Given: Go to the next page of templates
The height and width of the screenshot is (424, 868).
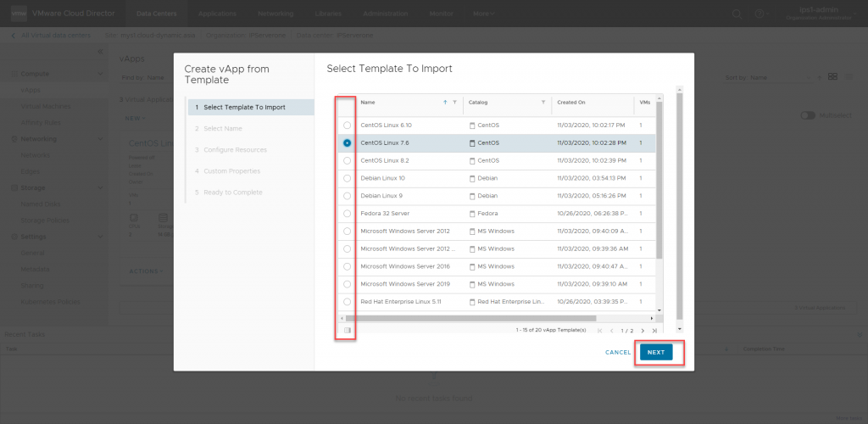Looking at the screenshot, I should point(643,330).
